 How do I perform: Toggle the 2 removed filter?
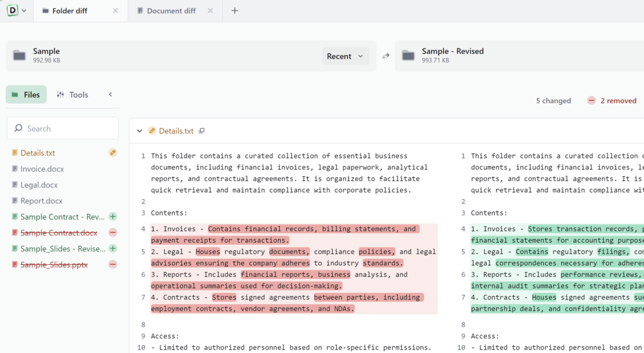(x=612, y=100)
